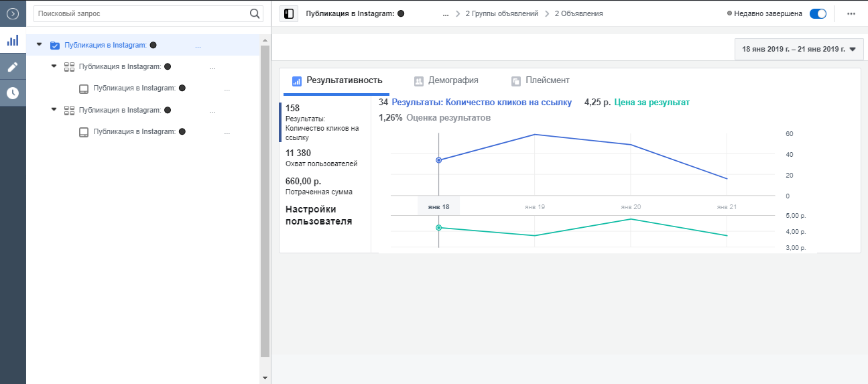The image size is (868, 384).
Task: Click the first ad set grid icon
Action: [69, 67]
